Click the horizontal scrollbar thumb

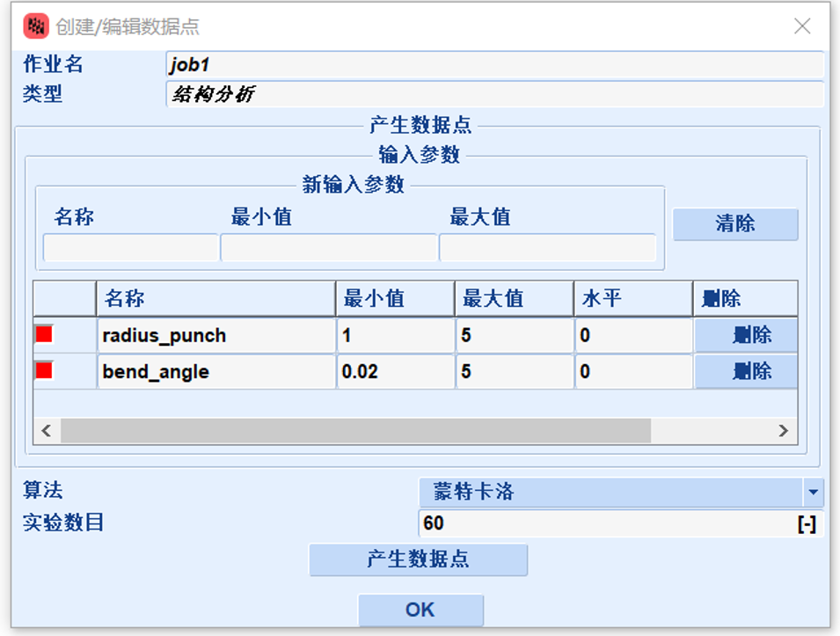click(x=355, y=431)
